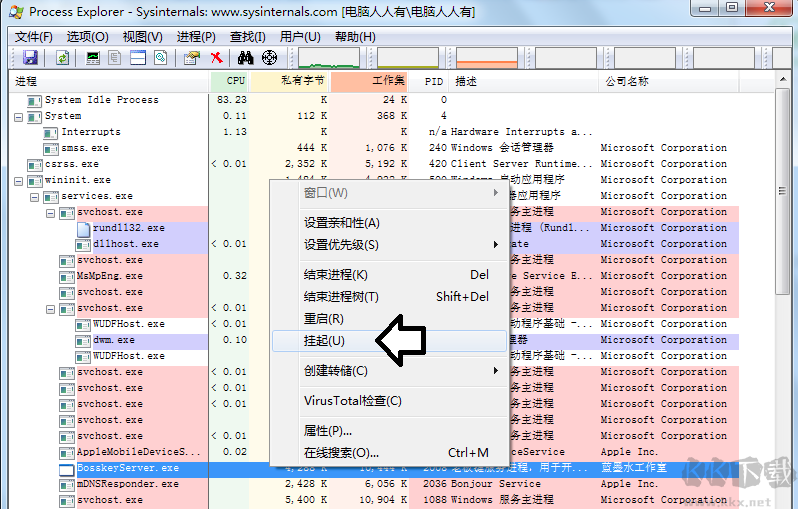Click the Properties toolbar icon
Image resolution: width=798 pixels, height=509 pixels.
click(190, 58)
